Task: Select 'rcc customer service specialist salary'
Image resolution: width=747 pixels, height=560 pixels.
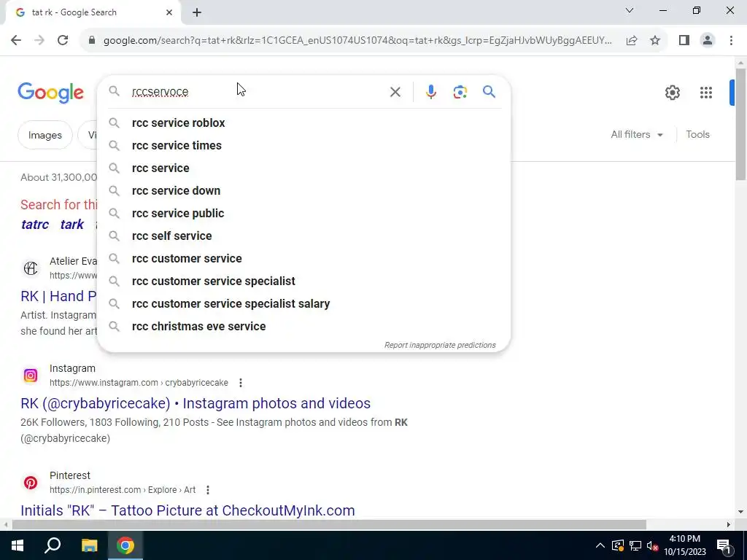Action: (x=303, y=304)
